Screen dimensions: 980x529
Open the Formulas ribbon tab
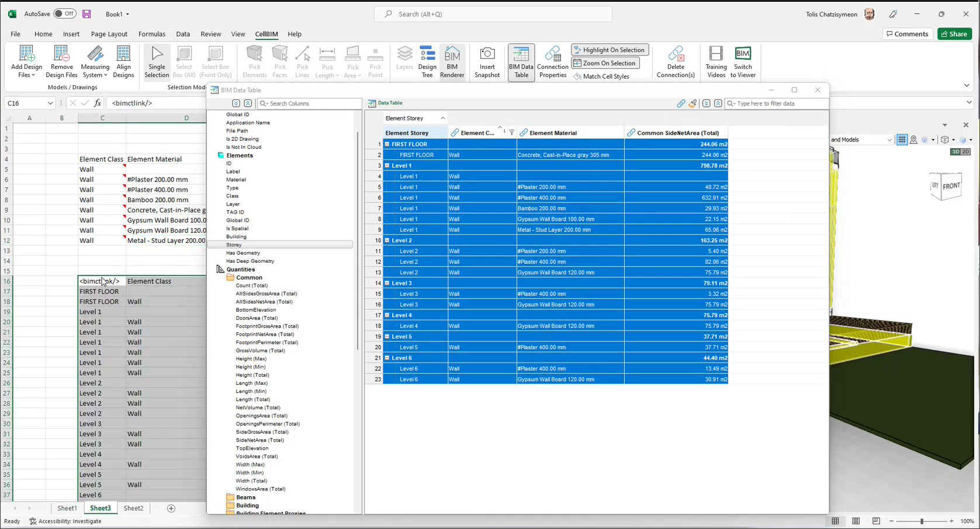coord(152,34)
